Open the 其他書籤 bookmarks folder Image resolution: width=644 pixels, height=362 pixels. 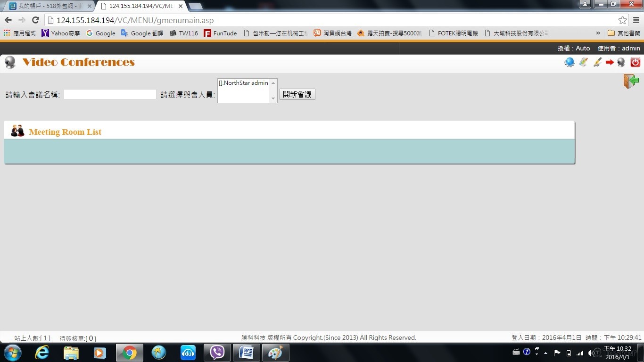(624, 33)
